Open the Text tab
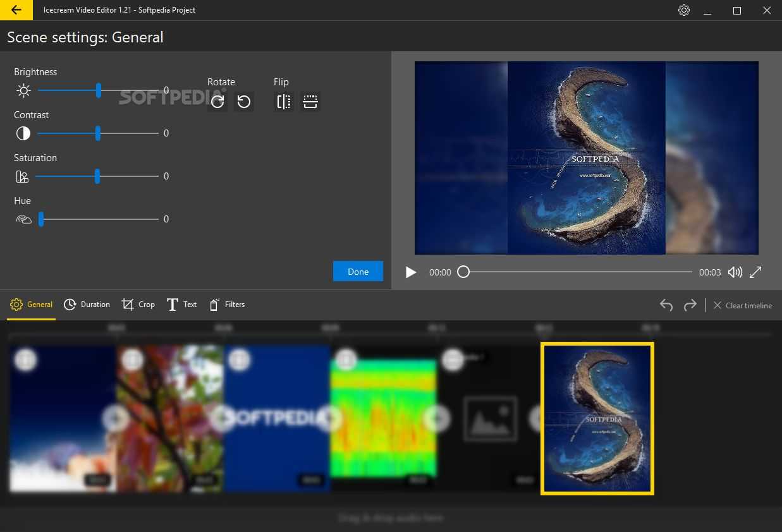This screenshot has width=782, height=532. click(182, 305)
